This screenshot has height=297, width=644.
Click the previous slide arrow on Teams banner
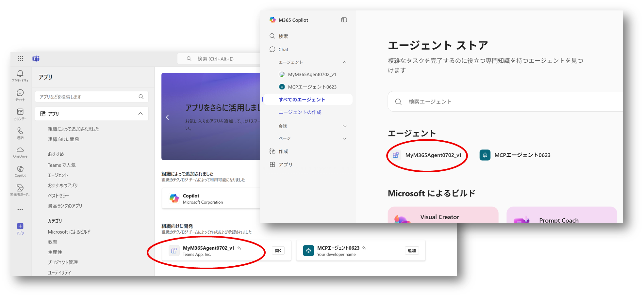[167, 117]
